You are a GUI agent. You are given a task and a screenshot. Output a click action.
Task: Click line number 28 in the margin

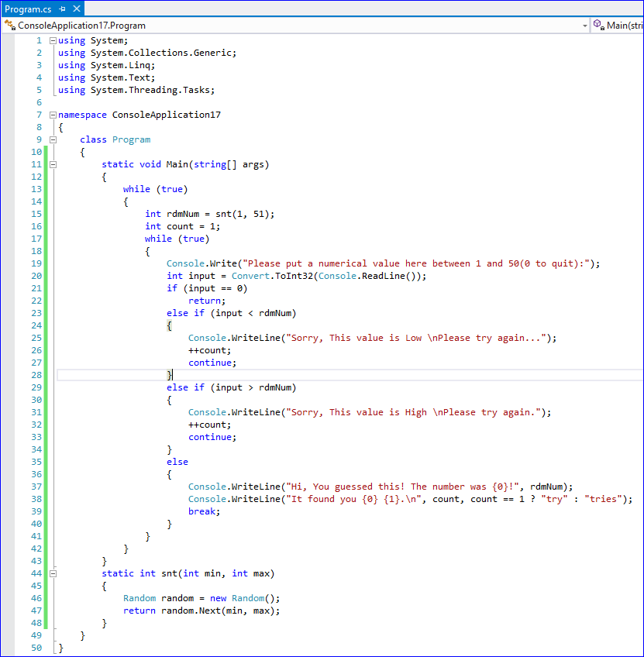(36, 375)
